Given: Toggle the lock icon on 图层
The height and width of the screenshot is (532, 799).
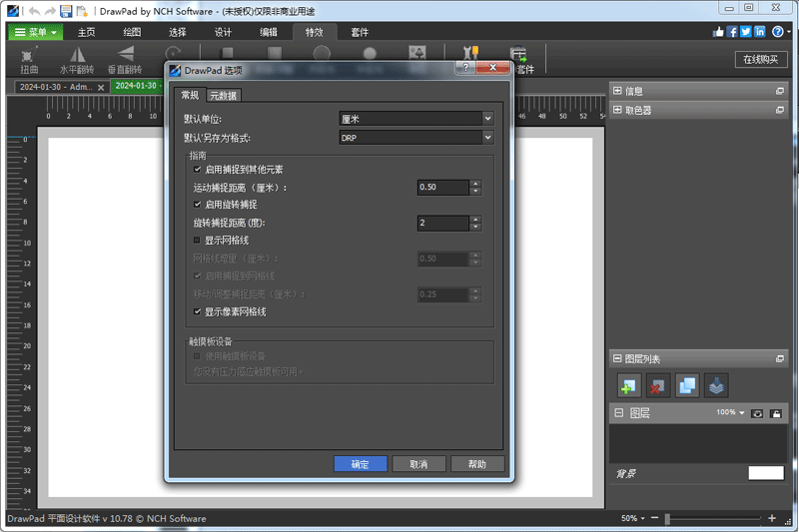Looking at the screenshot, I should [x=776, y=413].
